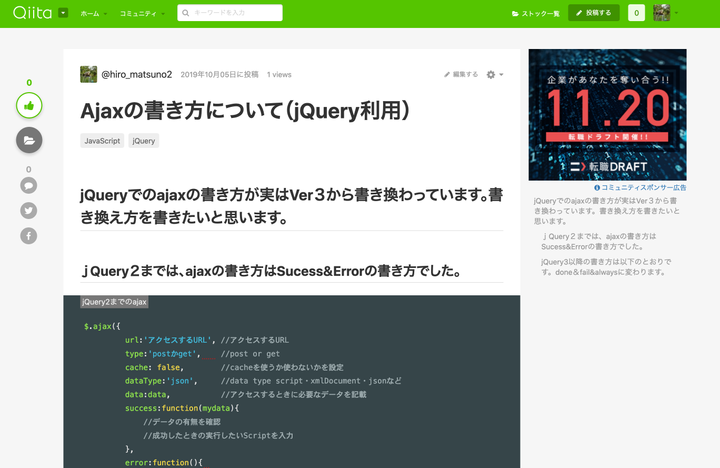Viewport: 720px width, 468px height.
Task: Open the article settings gear dropdown
Action: pyautogui.click(x=495, y=74)
